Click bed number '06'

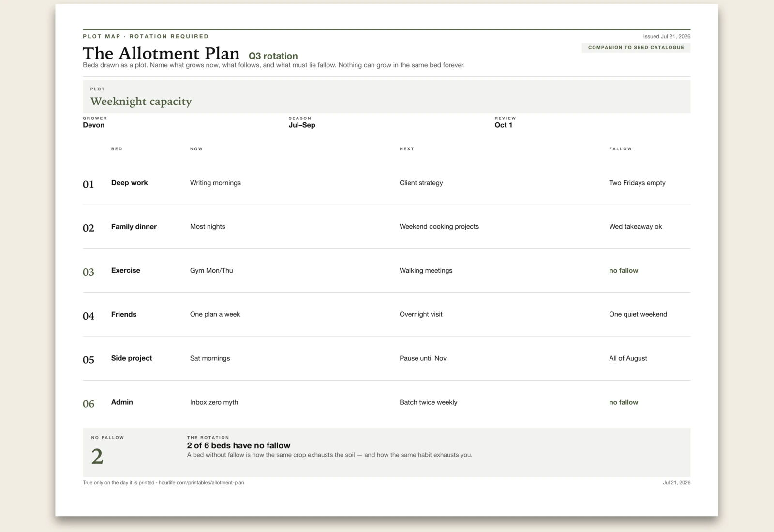point(88,404)
